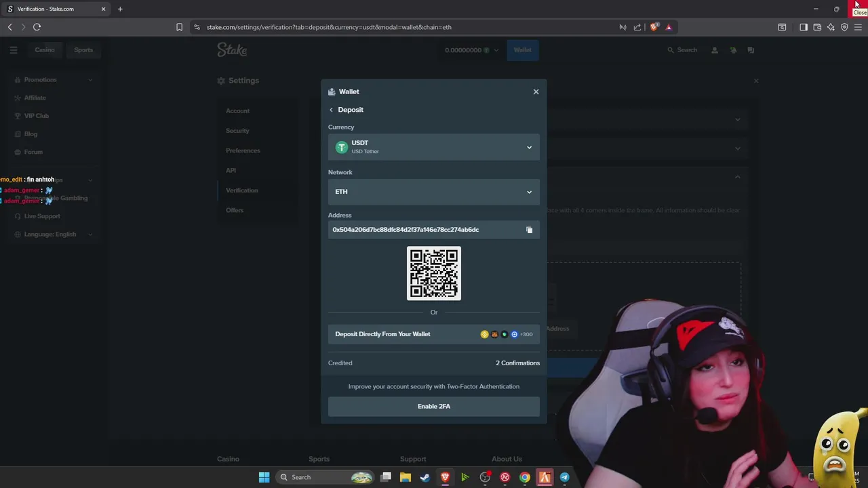Image resolution: width=868 pixels, height=488 pixels.
Task: Open the notifications bell icon
Action: [x=733, y=50]
